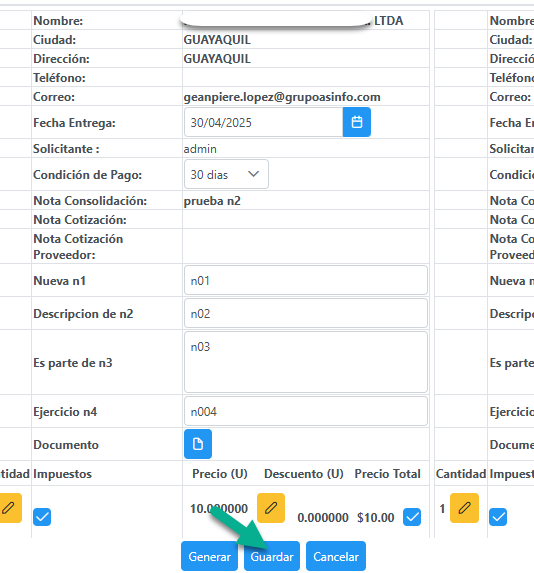Click pencil icon beside Cantidad value 1
The height and width of the screenshot is (573, 534).
[464, 508]
